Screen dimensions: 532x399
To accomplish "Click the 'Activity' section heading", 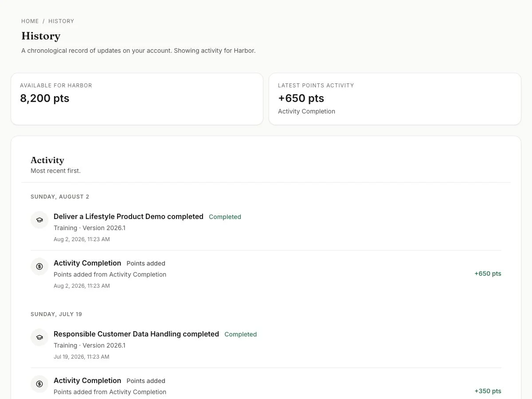I will (47, 160).
